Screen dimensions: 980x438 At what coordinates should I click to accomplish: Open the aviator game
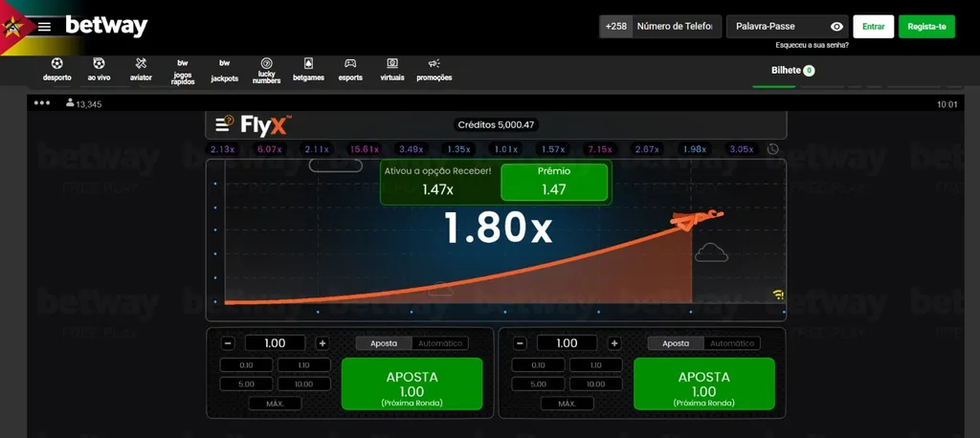[x=141, y=70]
